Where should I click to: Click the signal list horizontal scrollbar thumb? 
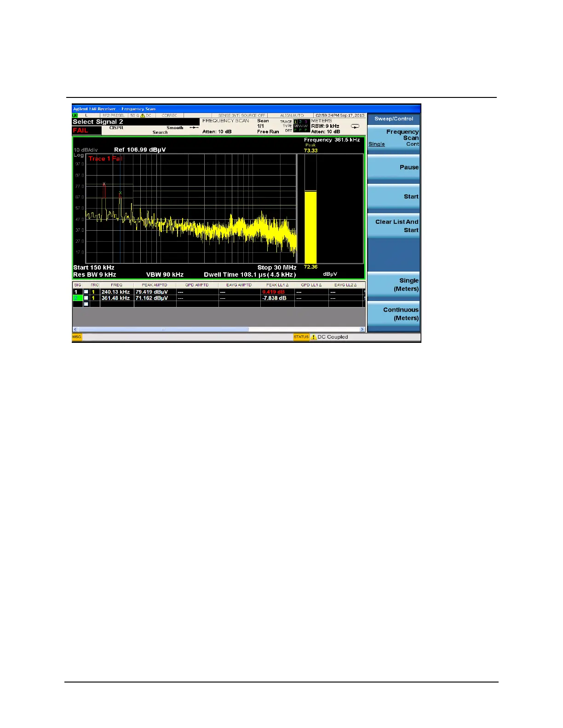point(163,329)
